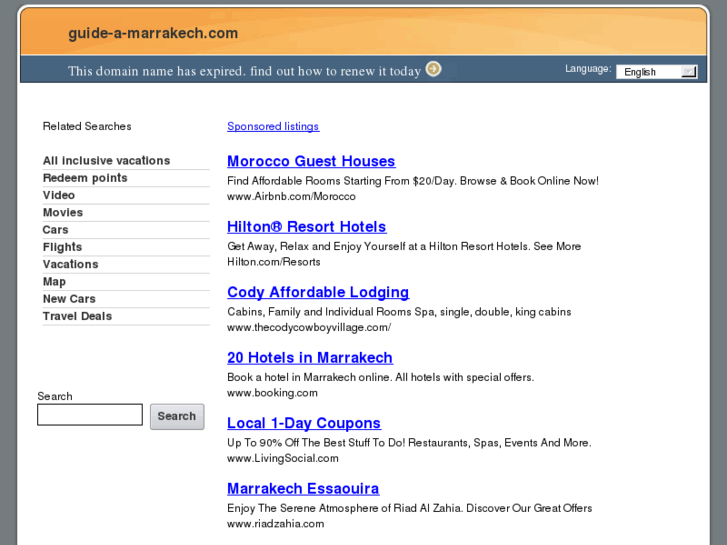Open the Local 1-Day Coupons listing
Viewport: 727px width, 545px height.
[304, 423]
